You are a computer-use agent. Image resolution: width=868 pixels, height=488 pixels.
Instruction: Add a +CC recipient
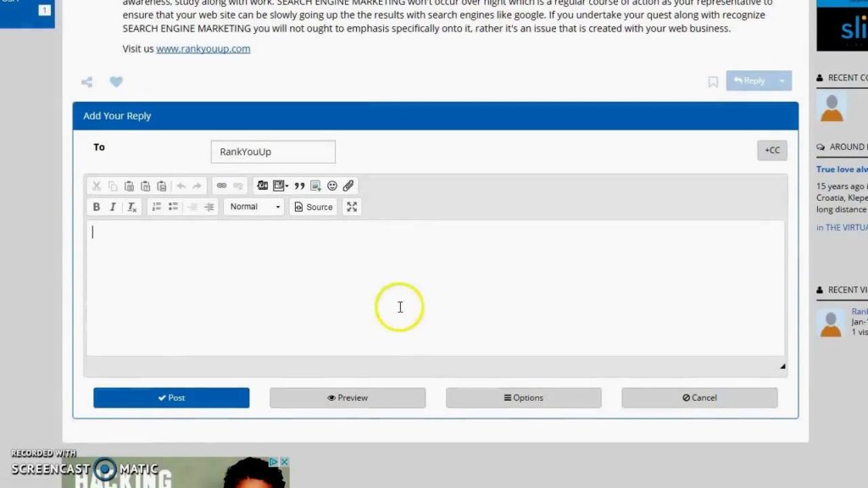(772, 151)
